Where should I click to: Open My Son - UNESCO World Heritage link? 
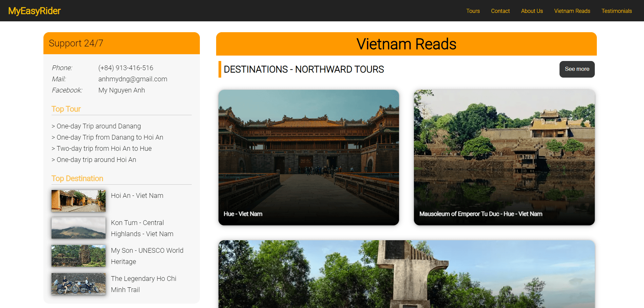tap(147, 256)
